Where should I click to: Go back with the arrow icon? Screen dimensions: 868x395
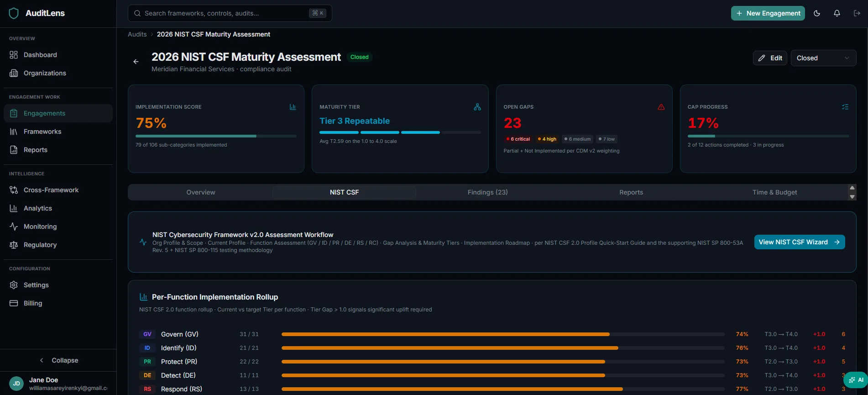136,62
